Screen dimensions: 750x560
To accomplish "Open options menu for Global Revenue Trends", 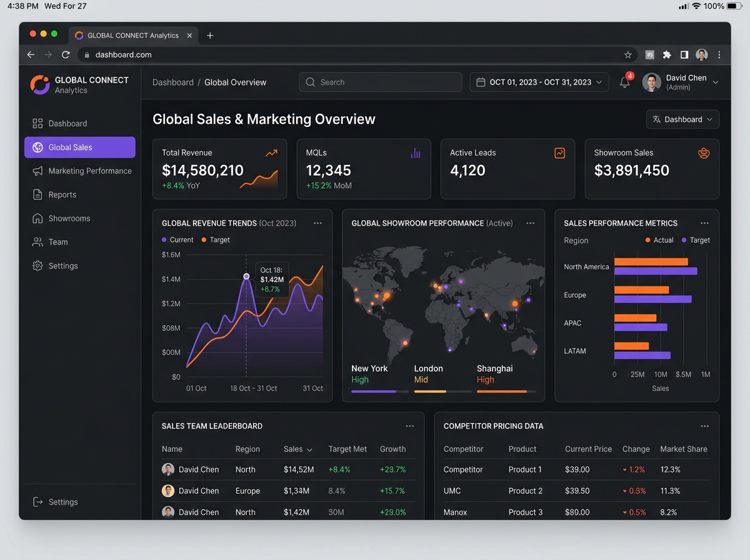I will [x=318, y=223].
